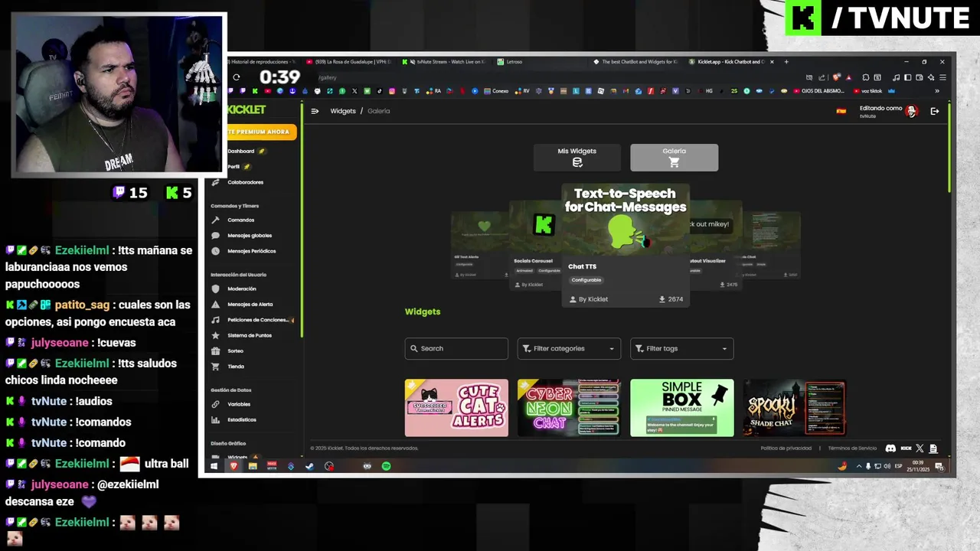
Task: Open Términos de Servicio link
Action: [852, 448]
